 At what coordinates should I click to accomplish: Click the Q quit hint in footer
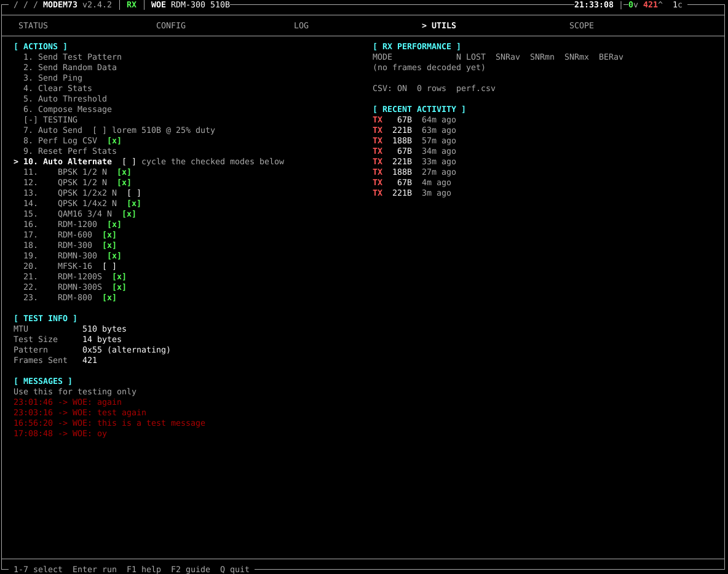pos(234,569)
